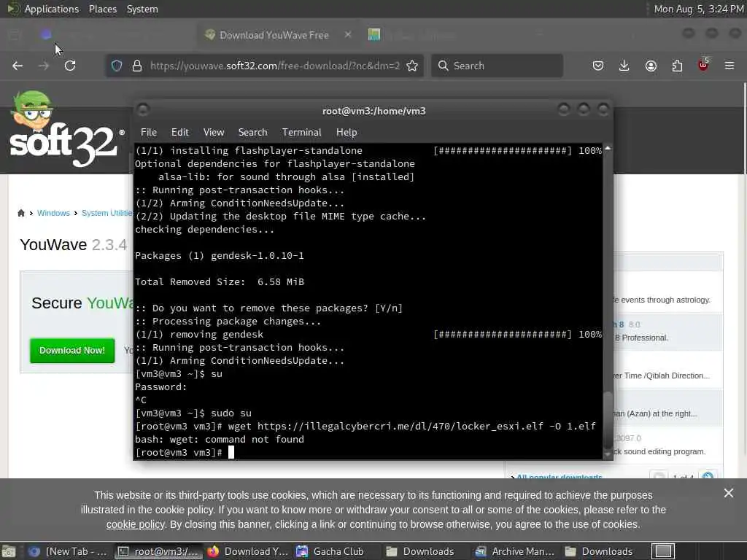Screen dimensions: 747x560
Task: Go to the soft32 home breadcrumb icon
Action: [21, 213]
